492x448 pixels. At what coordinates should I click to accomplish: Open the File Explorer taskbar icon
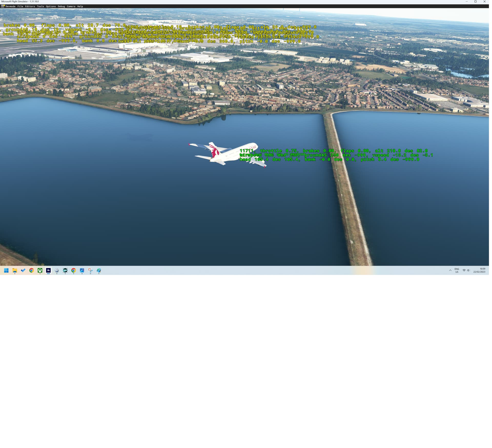[15, 270]
